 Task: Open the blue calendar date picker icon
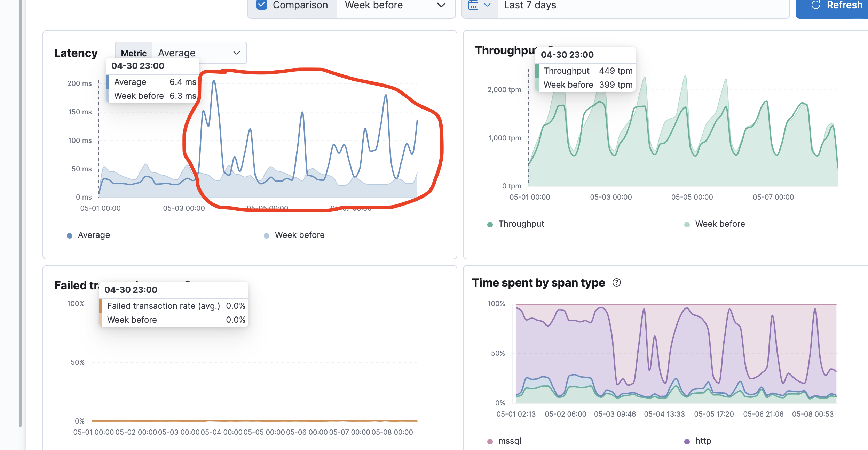[x=474, y=5]
